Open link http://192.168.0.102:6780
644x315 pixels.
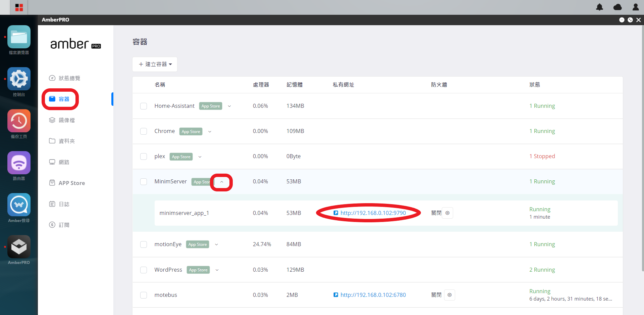click(x=373, y=295)
